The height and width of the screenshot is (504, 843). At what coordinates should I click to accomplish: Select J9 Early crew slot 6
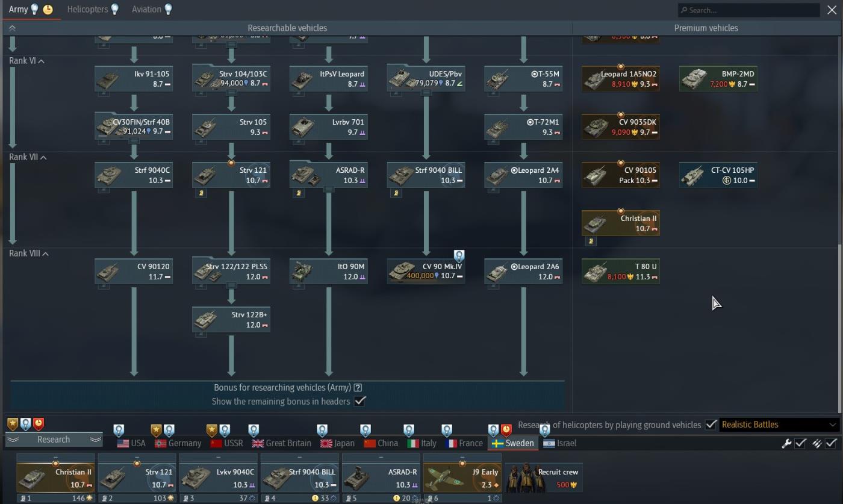pos(462,478)
